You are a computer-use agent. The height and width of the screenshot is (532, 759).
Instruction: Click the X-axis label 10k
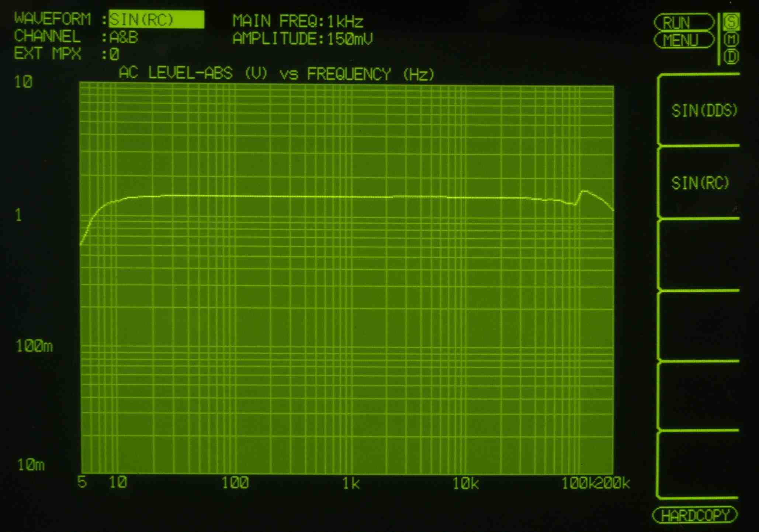465,483
